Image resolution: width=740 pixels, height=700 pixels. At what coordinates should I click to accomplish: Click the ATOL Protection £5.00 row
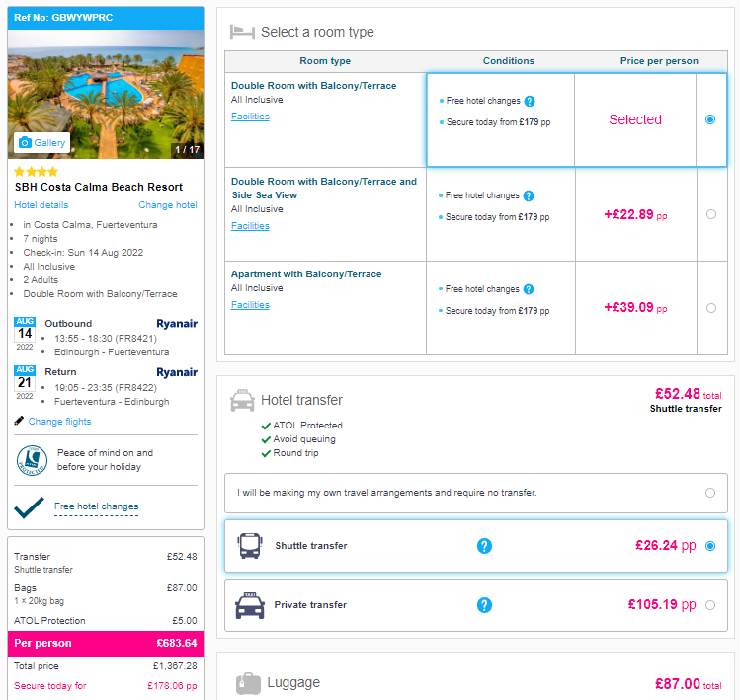click(x=106, y=621)
